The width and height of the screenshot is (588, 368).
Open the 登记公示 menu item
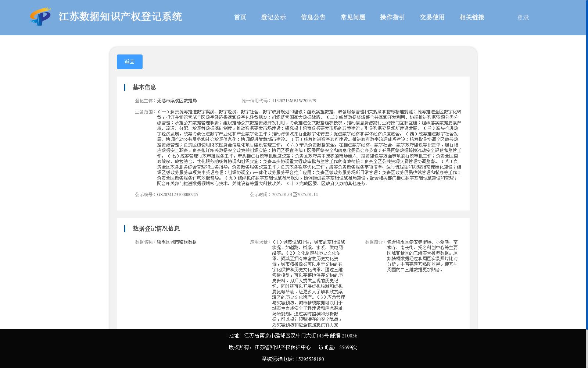[x=273, y=17]
